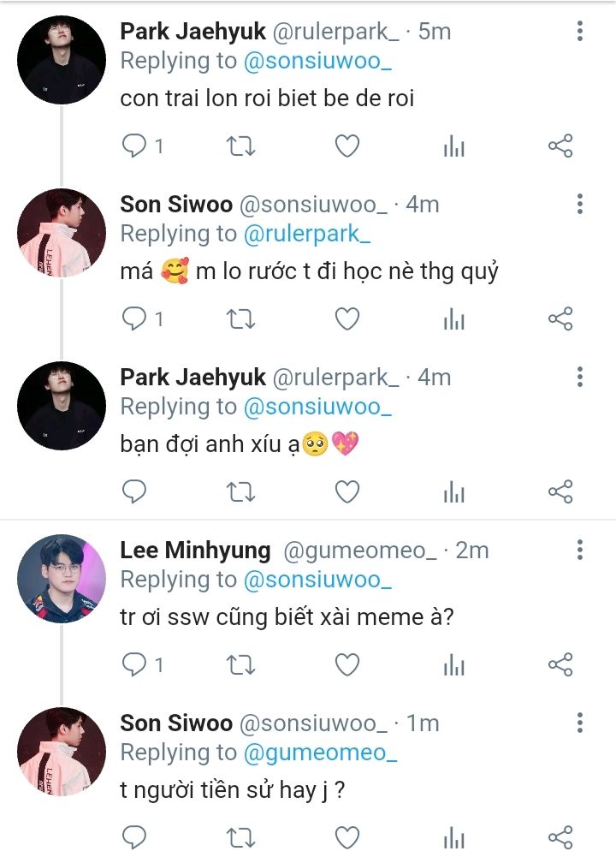616x863 pixels.
Task: Share Park Jaehyuk's 'con trai lon' tweet
Action: click(x=560, y=146)
